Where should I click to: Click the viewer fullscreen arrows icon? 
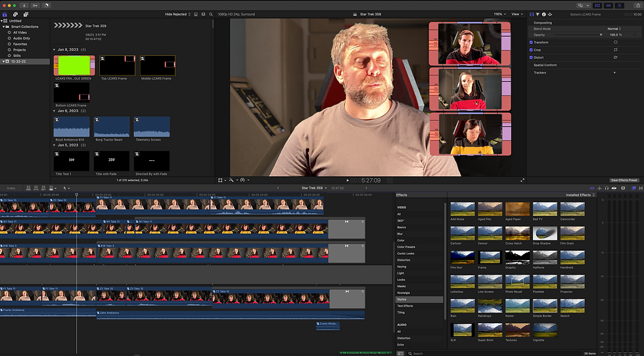coord(522,180)
